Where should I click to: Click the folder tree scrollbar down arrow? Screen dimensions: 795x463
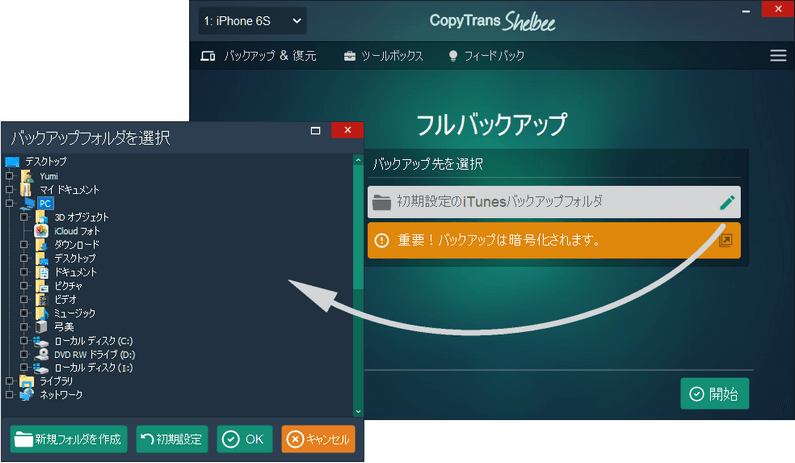coord(358,411)
